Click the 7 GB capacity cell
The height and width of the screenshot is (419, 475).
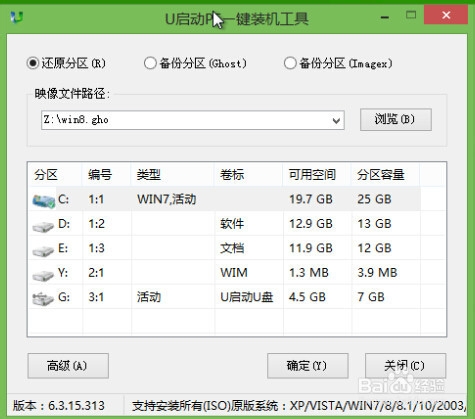(371, 297)
